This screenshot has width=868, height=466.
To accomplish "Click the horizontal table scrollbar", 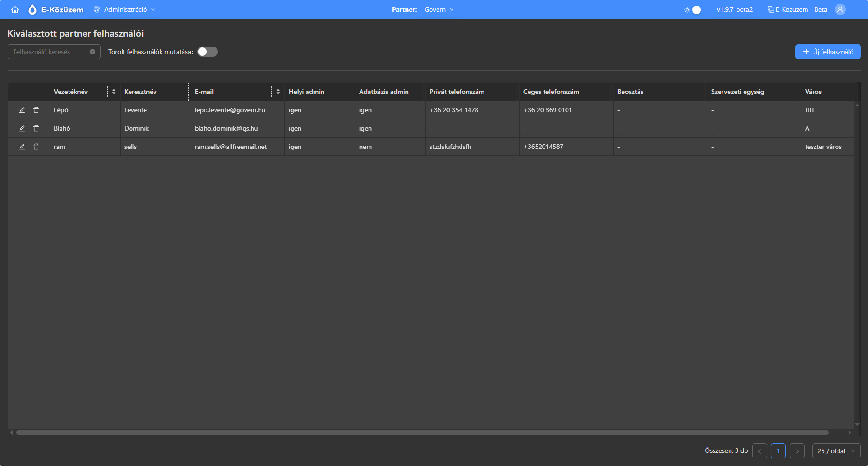I will click(422, 432).
